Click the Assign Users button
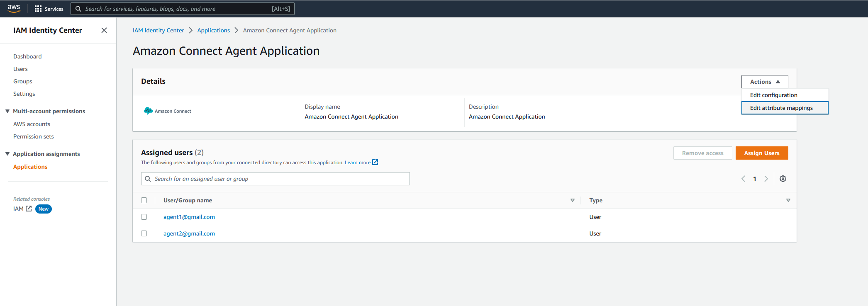Screen dimensions: 868x306 click(762, 153)
